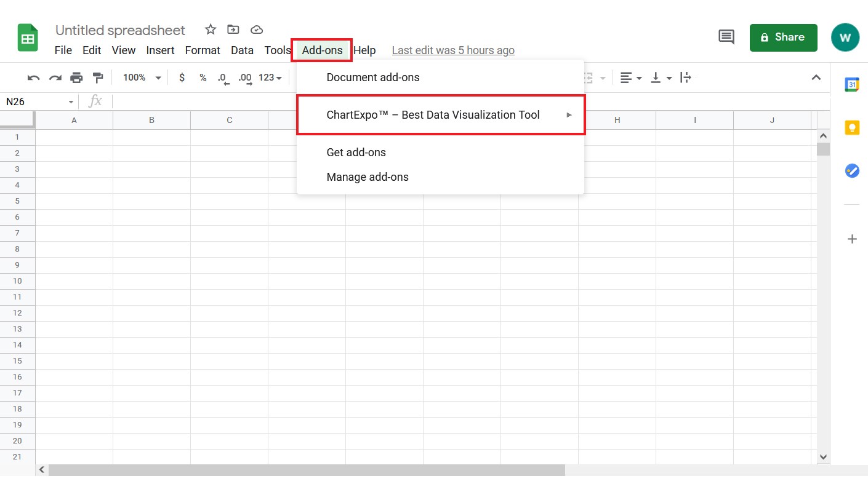Viewport: 868px width, 492px height.
Task: Increase decimal places
Action: point(245,78)
